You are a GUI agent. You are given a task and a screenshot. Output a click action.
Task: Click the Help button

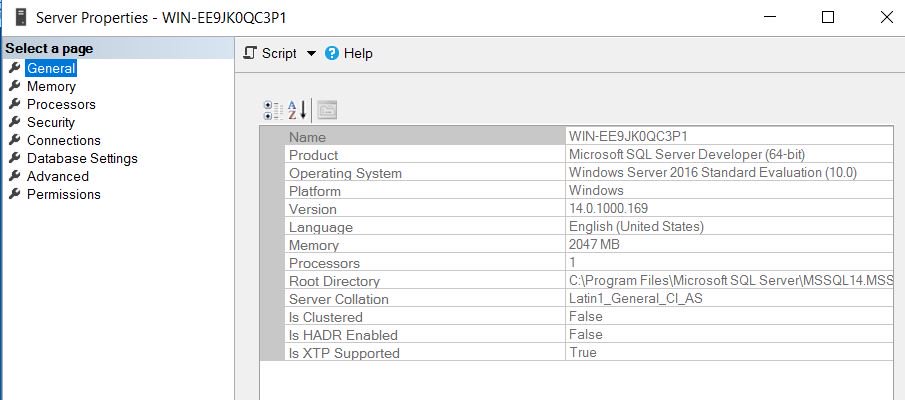pyautogui.click(x=349, y=53)
